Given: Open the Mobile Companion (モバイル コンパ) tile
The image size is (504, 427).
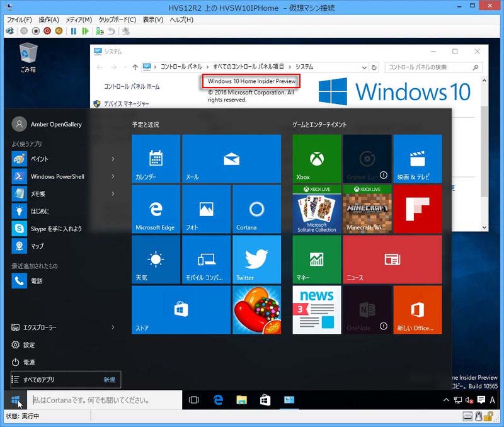Looking at the screenshot, I should click(207, 259).
